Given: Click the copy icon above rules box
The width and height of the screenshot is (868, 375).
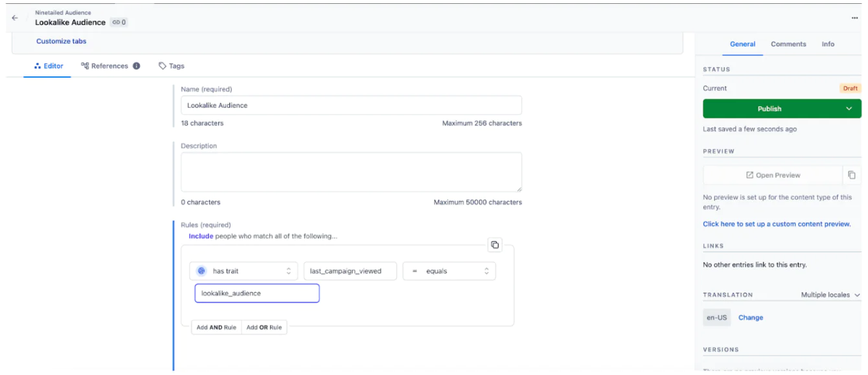Looking at the screenshot, I should [x=495, y=245].
